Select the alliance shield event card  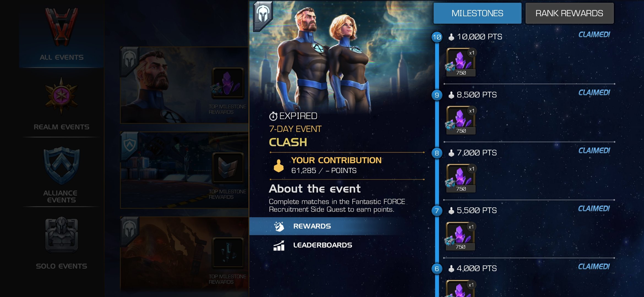tap(184, 170)
